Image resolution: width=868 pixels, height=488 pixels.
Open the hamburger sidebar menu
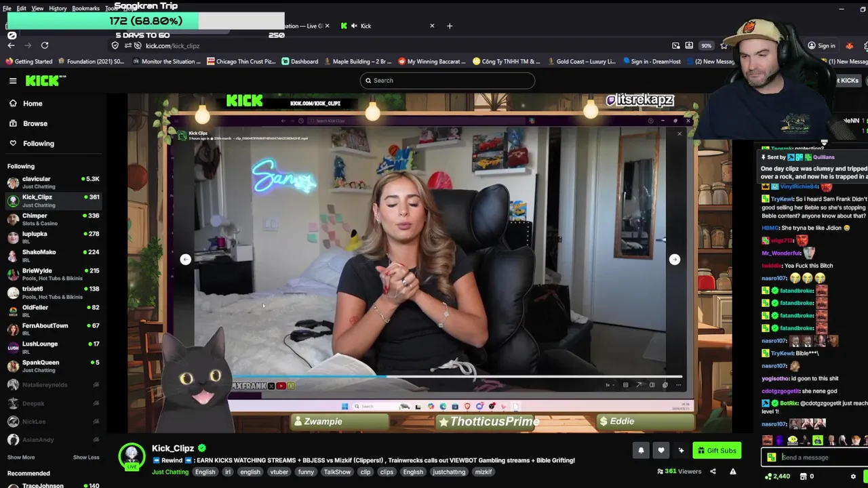point(13,81)
